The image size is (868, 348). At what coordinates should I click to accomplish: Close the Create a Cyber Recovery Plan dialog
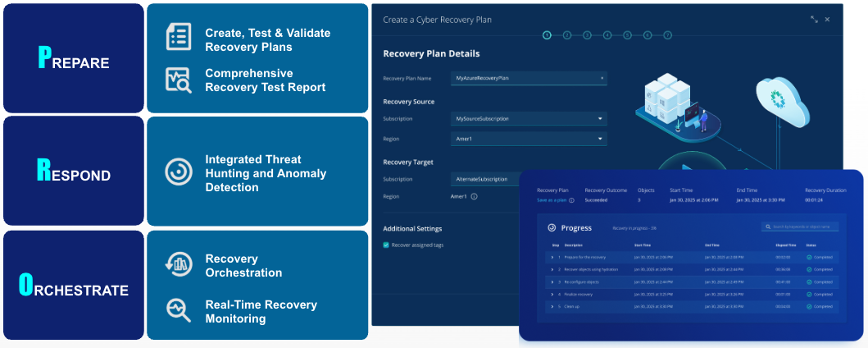tap(827, 20)
